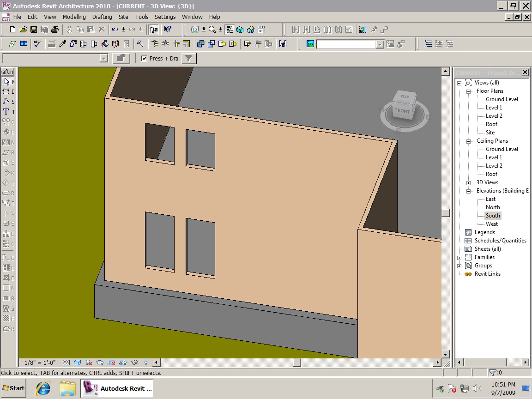This screenshot has width=532, height=399.
Task: Click the Paint bucket tool
Action: coord(105,44)
